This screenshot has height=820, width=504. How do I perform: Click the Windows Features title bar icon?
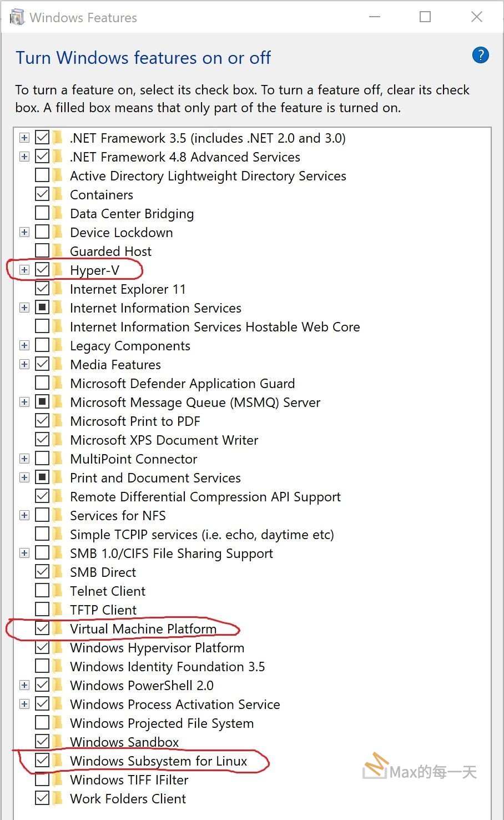17,17
